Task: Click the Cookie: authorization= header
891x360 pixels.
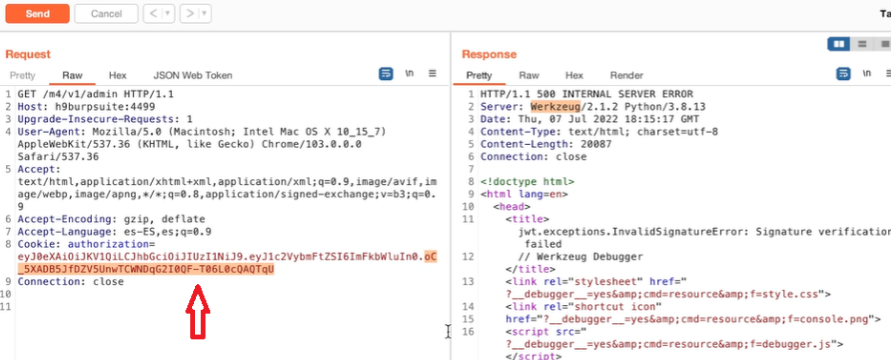Action: click(x=86, y=244)
